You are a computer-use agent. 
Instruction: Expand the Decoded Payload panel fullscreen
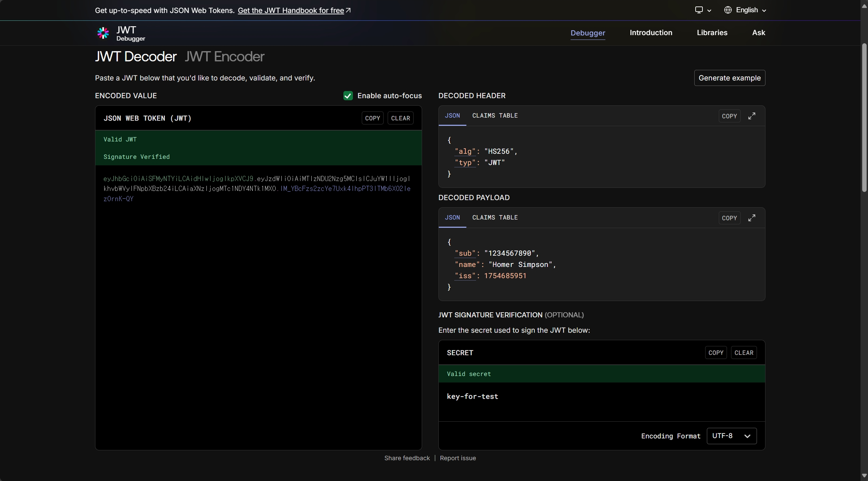click(751, 218)
